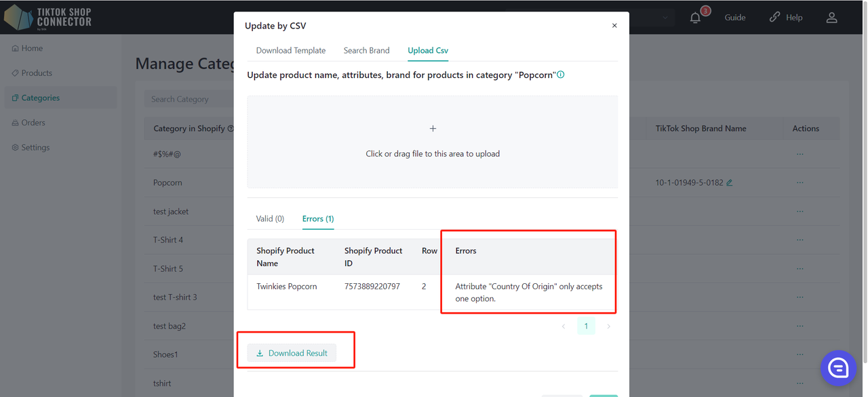Open Settings from the sidebar
The width and height of the screenshot is (868, 397).
point(35,148)
